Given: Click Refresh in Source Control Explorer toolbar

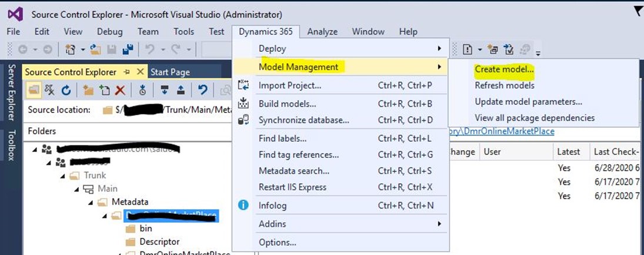Looking at the screenshot, I should click(66, 90).
